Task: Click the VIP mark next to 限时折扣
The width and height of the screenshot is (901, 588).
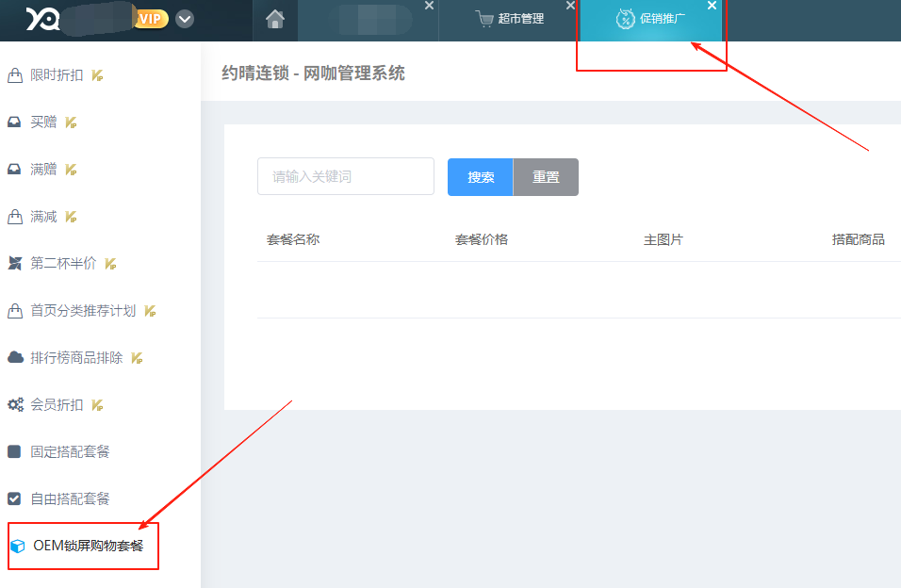Action: pyautogui.click(x=97, y=75)
